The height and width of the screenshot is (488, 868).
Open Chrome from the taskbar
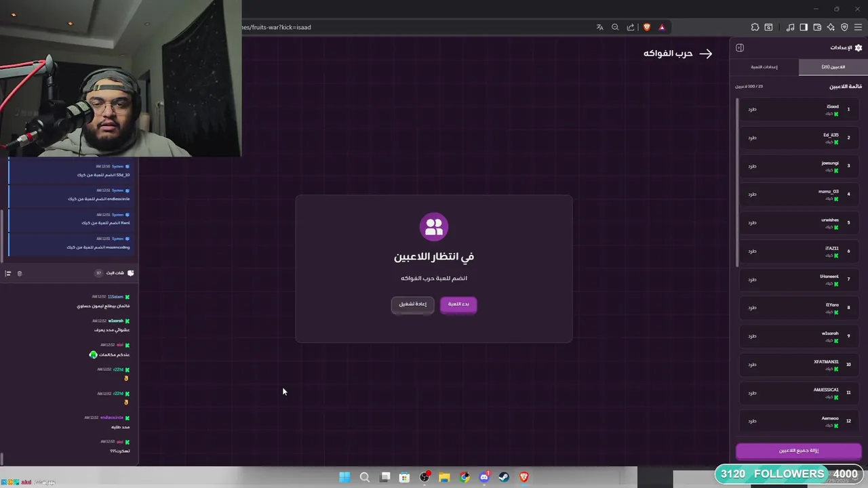click(464, 477)
